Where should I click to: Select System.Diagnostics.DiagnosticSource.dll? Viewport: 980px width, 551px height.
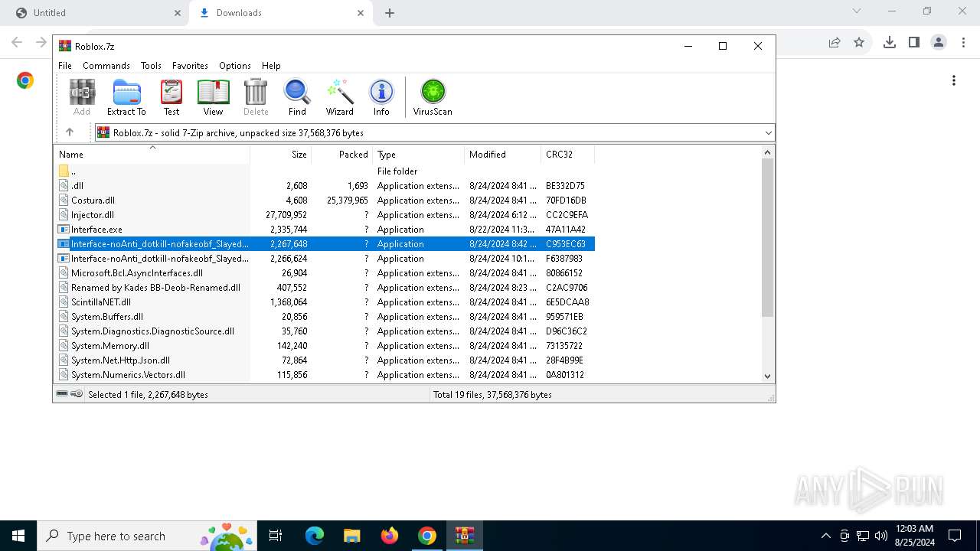click(x=324, y=331)
